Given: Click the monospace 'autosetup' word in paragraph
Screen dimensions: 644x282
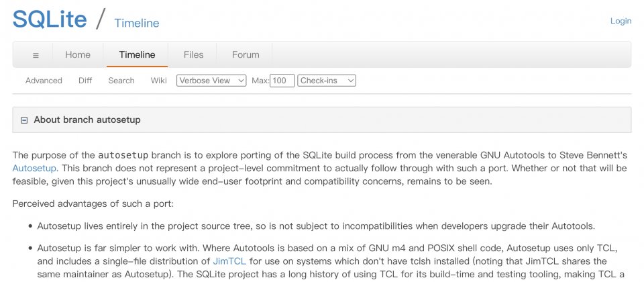Looking at the screenshot, I should pyautogui.click(x=123, y=155).
